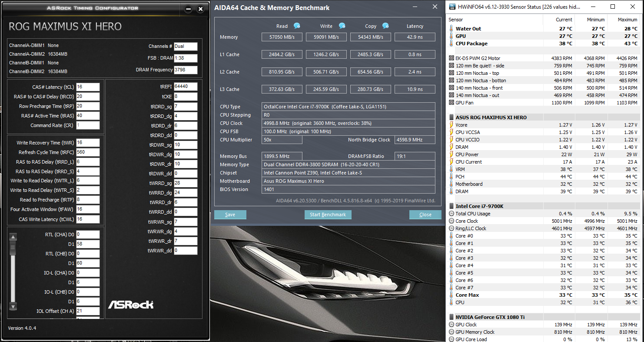
Task: Click the RAS# to CAS# Delay (tRCD) field
Action: (x=88, y=97)
